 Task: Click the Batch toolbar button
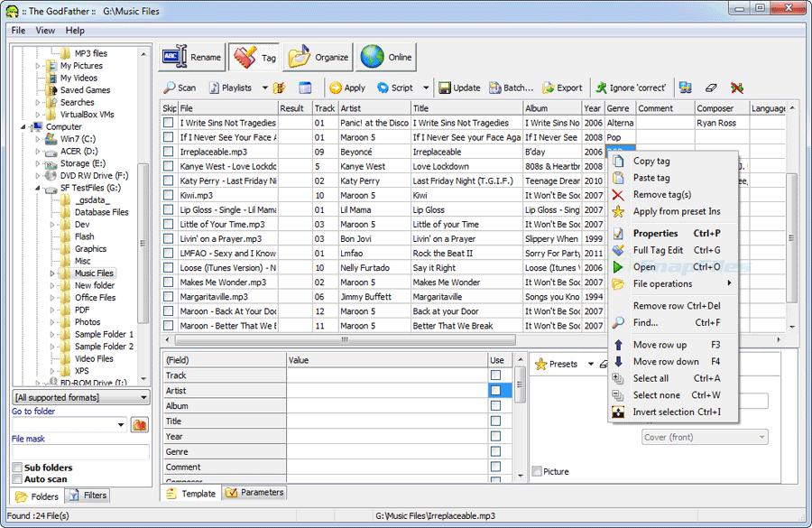[511, 88]
